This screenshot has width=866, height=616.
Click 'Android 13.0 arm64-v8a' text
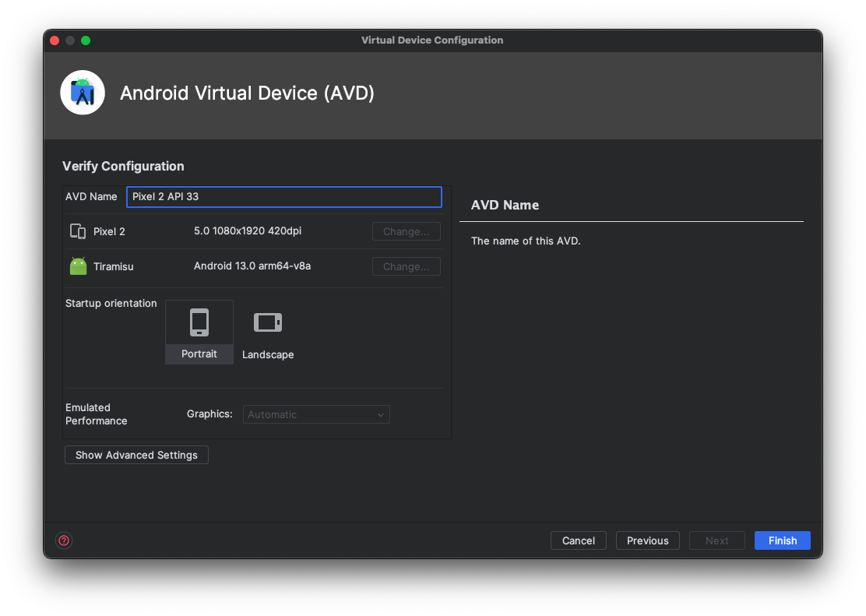[252, 266]
